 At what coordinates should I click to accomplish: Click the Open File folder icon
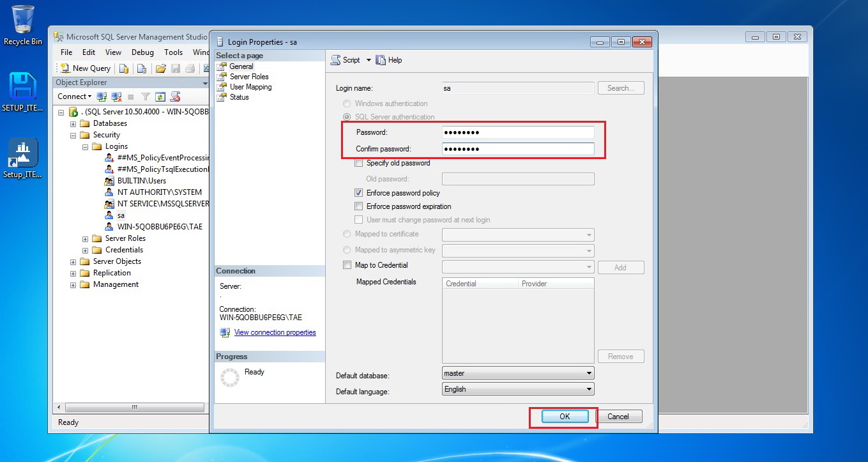point(161,68)
